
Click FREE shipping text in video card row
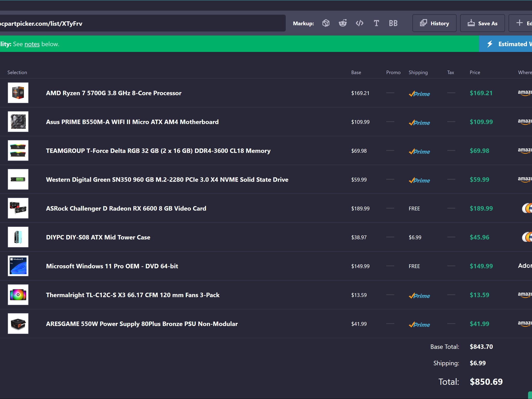pyautogui.click(x=414, y=208)
